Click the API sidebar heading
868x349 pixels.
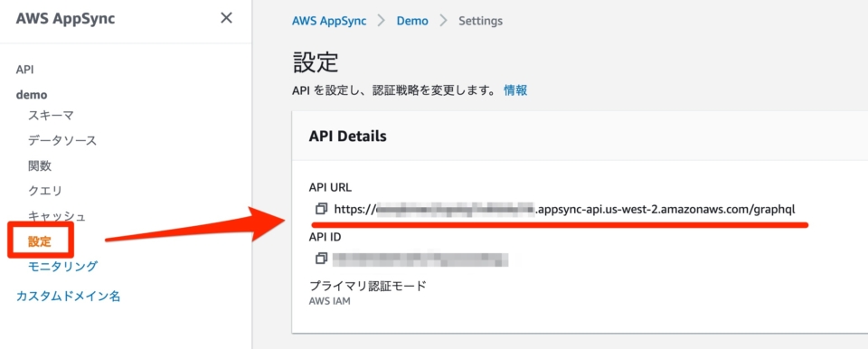tap(25, 70)
